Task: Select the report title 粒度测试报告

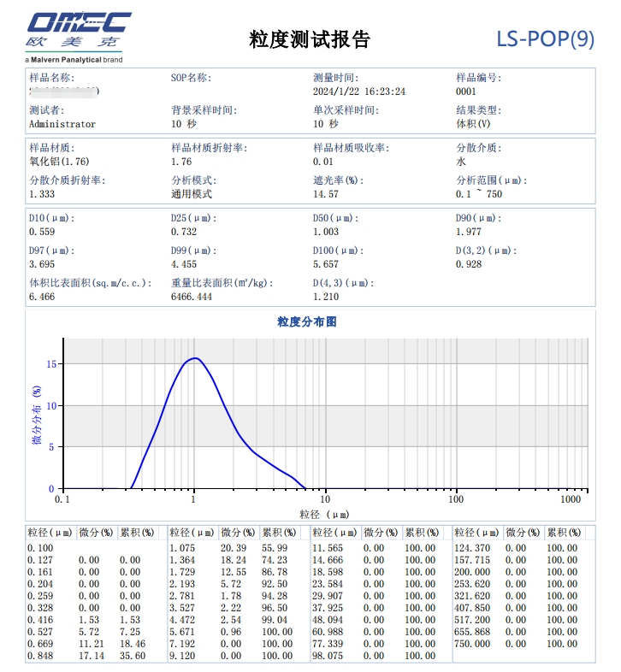Action: (x=310, y=40)
